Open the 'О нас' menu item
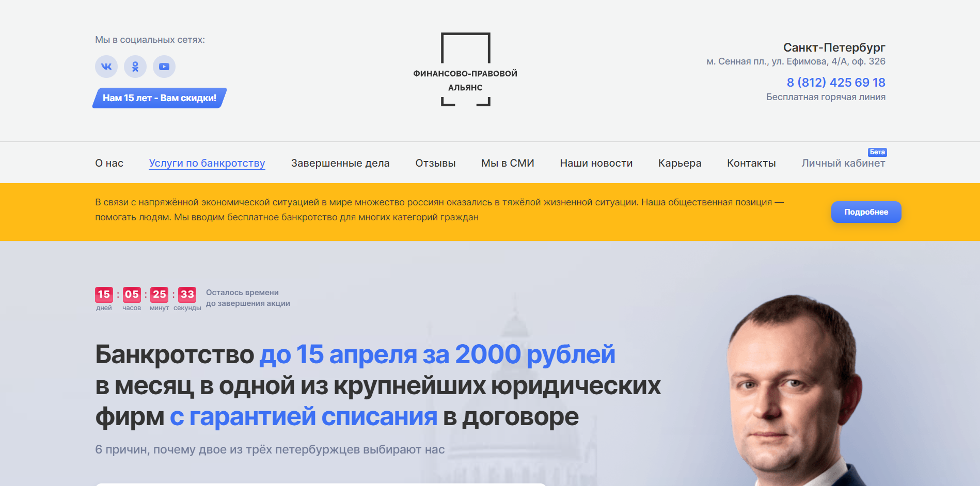The width and height of the screenshot is (980, 486). click(109, 163)
